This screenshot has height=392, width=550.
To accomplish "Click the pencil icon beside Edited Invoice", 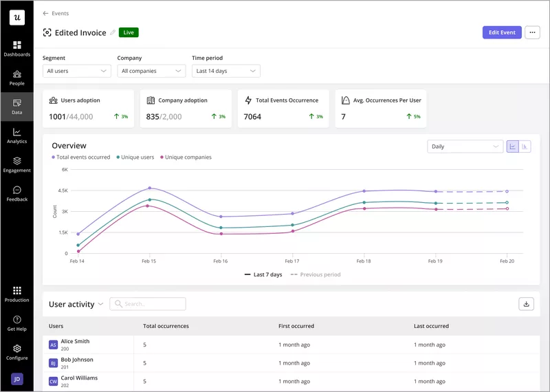I will pos(113,32).
